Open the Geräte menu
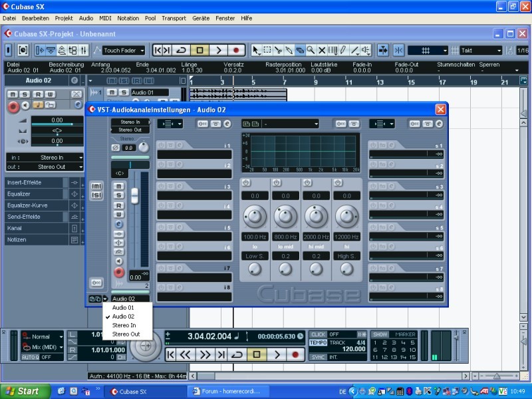Screen dimensions: 532x399 201,19
